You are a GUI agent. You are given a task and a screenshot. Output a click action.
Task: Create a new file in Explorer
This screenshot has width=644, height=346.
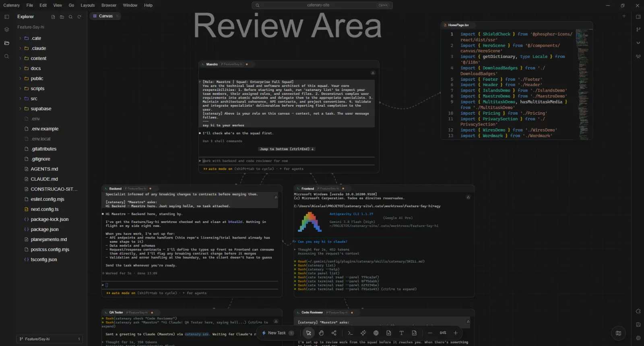coord(53,17)
